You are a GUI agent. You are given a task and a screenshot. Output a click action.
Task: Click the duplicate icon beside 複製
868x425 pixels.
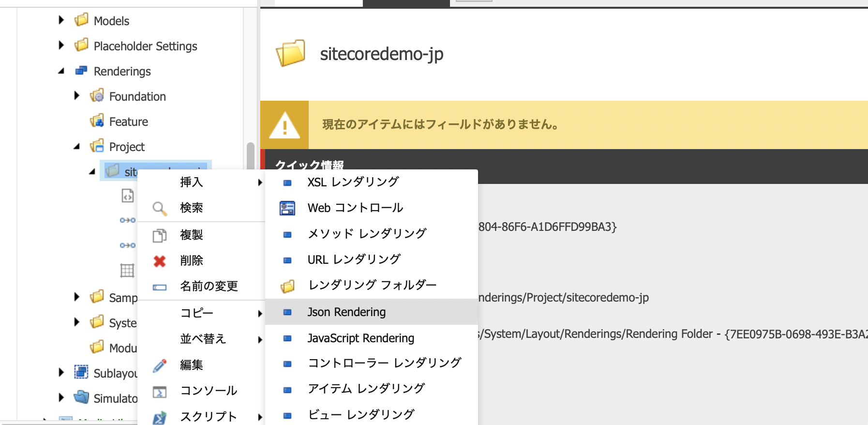[160, 235]
